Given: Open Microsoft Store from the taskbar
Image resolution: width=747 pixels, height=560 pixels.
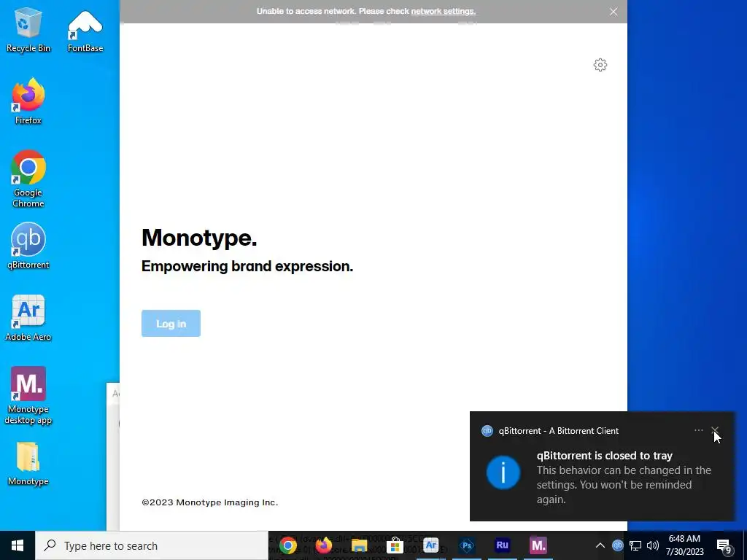Looking at the screenshot, I should click(395, 545).
